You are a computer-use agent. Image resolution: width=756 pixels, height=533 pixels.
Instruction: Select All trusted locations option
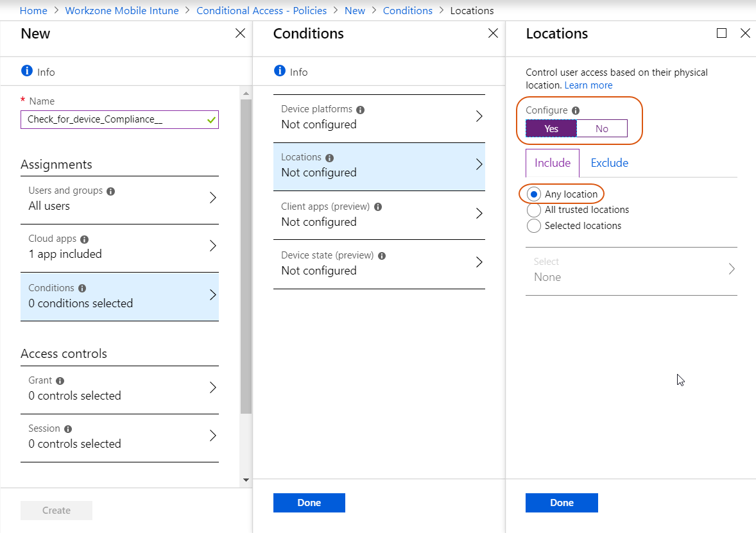(534, 210)
